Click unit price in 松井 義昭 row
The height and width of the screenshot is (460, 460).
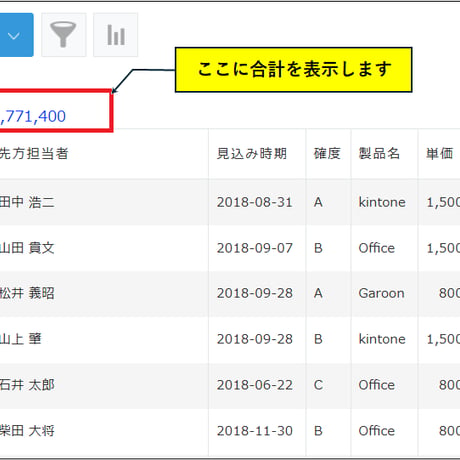pyautogui.click(x=449, y=293)
